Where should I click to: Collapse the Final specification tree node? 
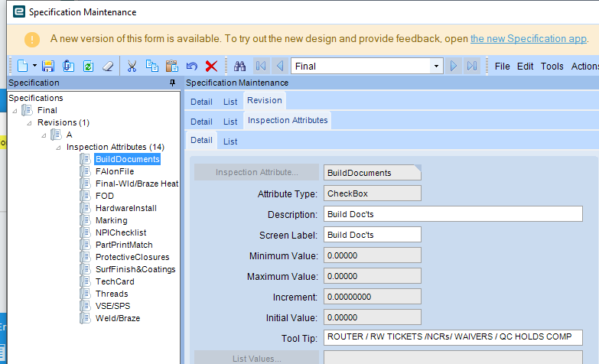15,111
